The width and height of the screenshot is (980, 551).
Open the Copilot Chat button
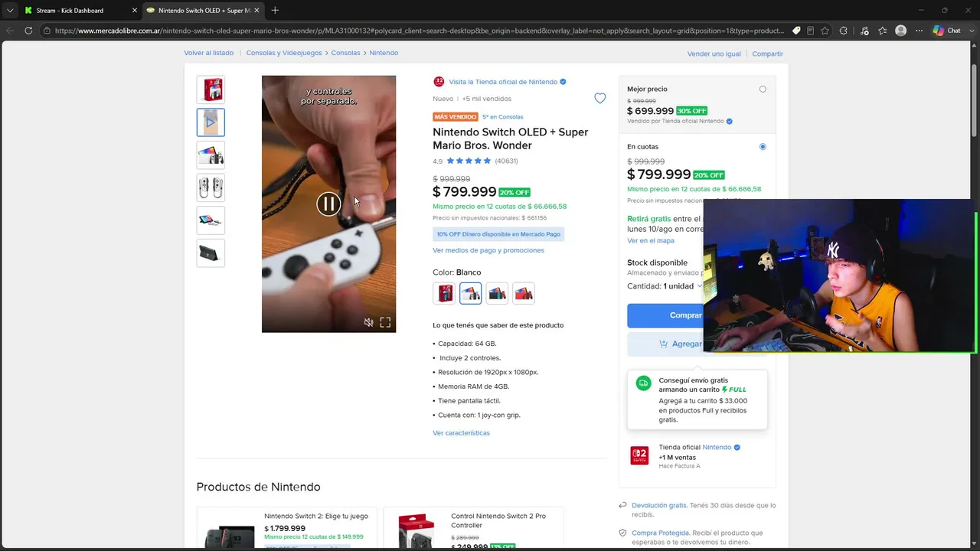(x=946, y=31)
